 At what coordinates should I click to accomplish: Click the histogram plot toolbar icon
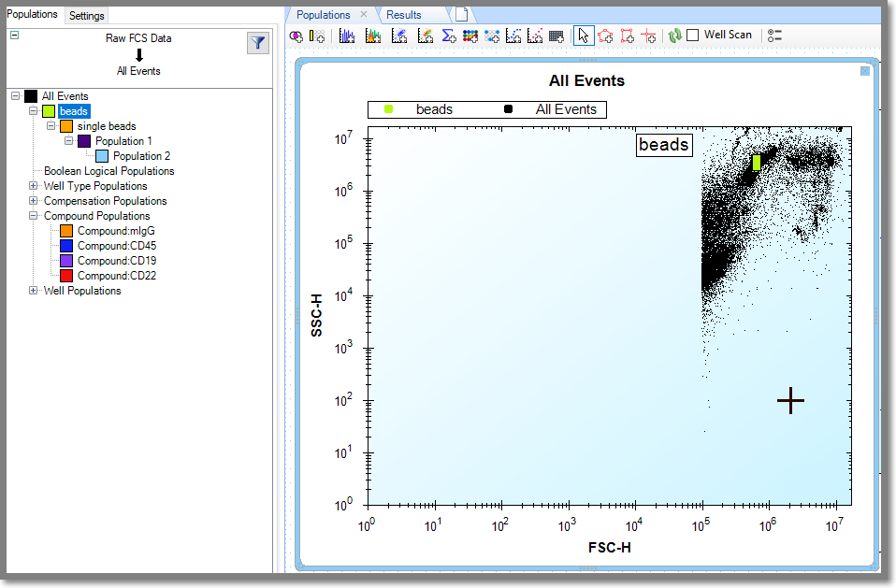(347, 36)
